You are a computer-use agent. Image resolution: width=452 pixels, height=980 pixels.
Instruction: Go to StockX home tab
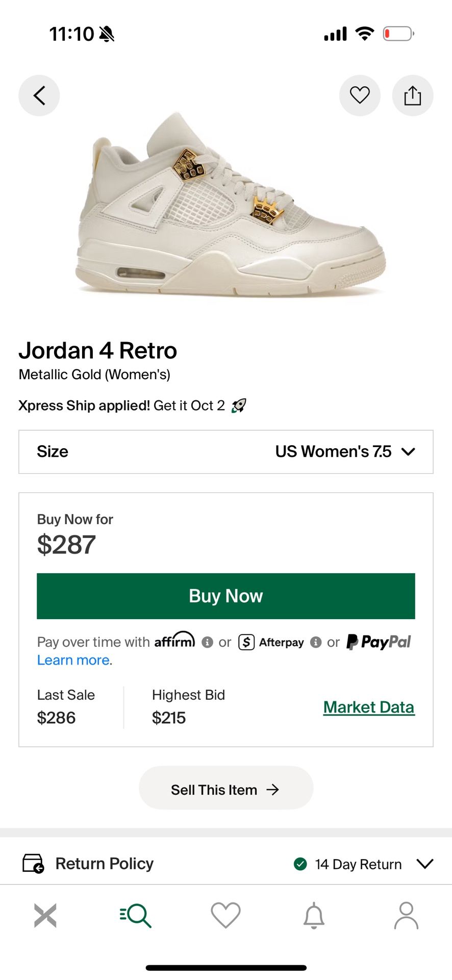click(45, 915)
